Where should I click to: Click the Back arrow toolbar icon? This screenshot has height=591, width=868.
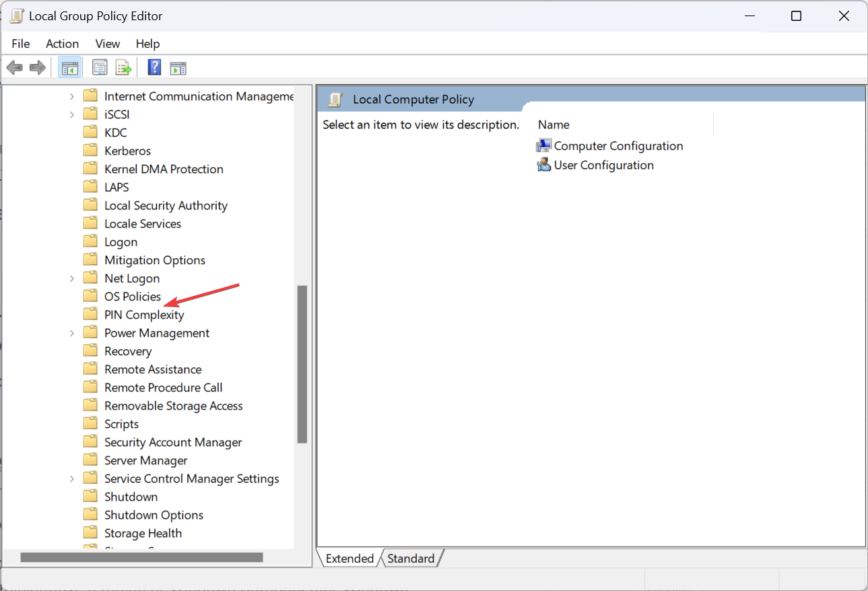point(15,67)
